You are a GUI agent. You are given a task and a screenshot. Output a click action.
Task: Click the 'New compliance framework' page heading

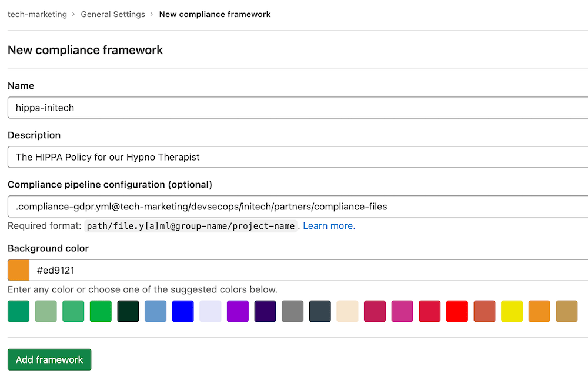tap(85, 50)
